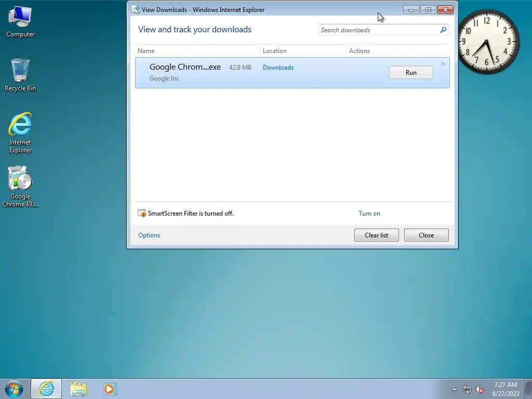This screenshot has width=532, height=399.
Task: Click the SmartScreen Filter shield icon
Action: pyautogui.click(x=141, y=214)
